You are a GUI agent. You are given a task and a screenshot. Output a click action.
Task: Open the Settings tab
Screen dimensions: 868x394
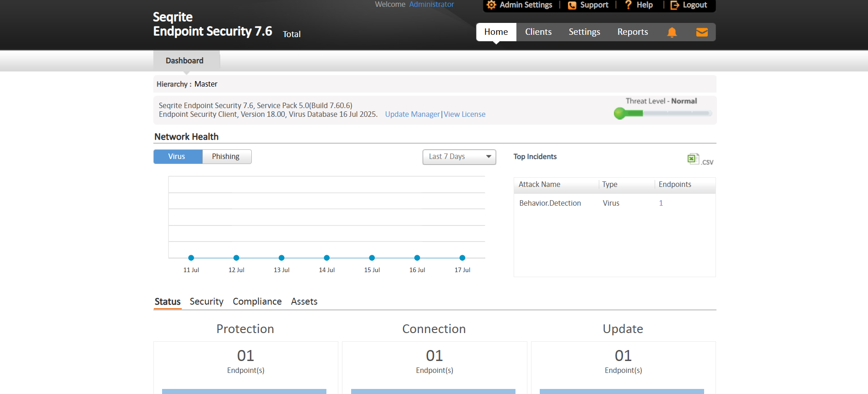coord(584,32)
